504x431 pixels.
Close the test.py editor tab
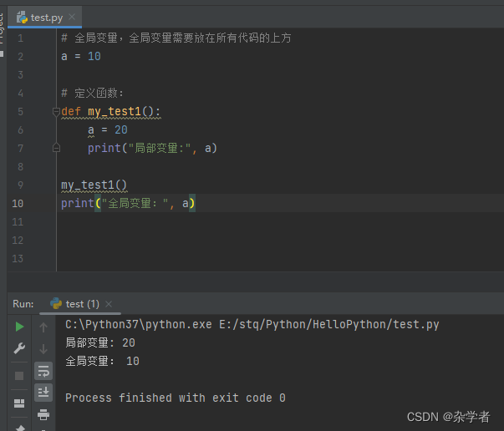[72, 17]
